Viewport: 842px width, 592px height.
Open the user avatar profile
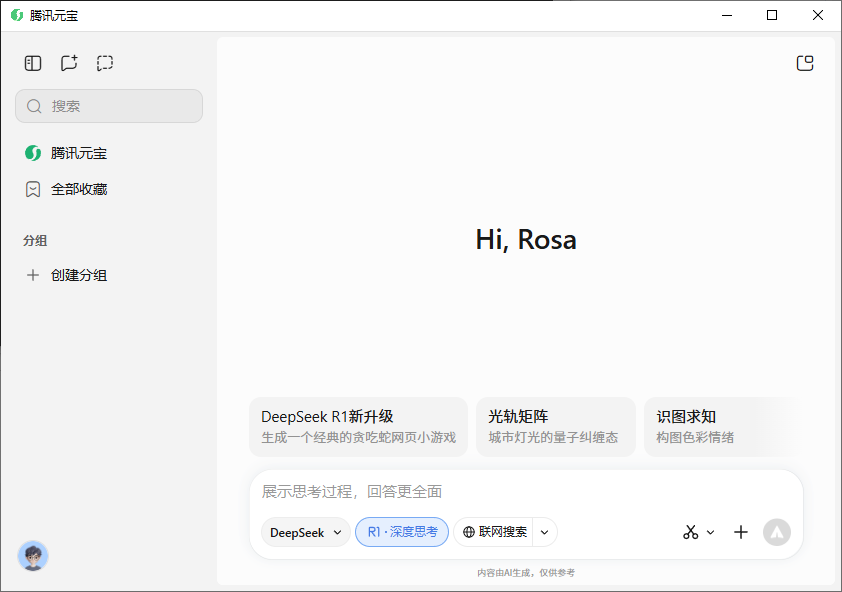click(33, 556)
